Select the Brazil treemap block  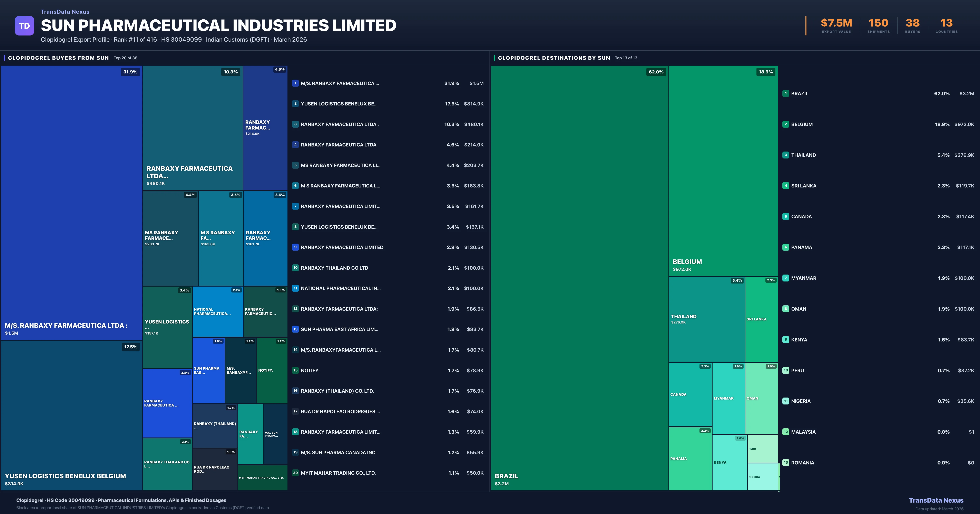[x=579, y=278]
